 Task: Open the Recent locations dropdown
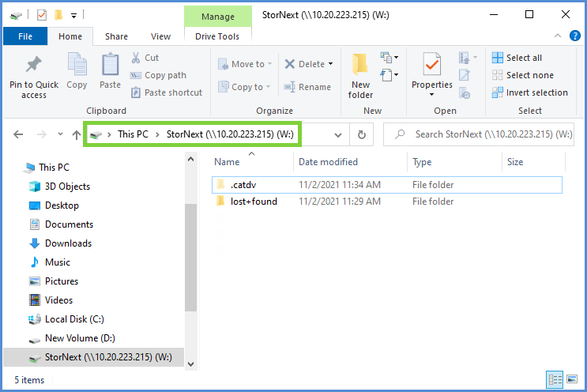point(60,134)
